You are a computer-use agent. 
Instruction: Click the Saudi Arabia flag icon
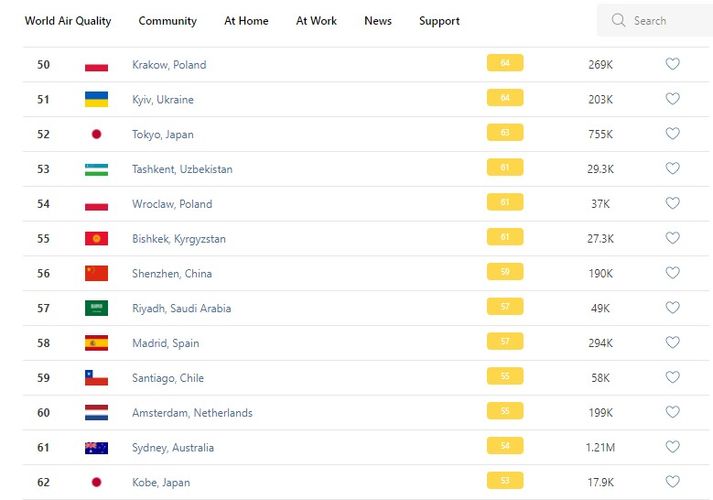coord(96,308)
